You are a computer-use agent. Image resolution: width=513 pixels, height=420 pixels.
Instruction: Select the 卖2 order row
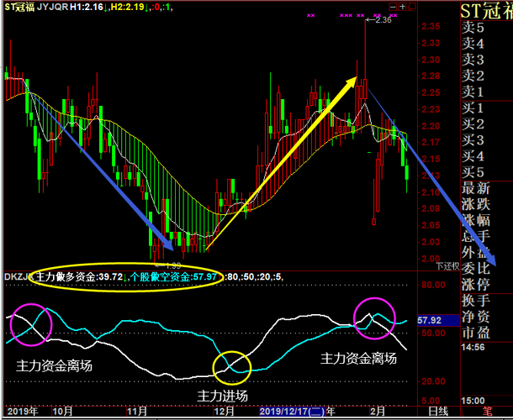[x=486, y=76]
